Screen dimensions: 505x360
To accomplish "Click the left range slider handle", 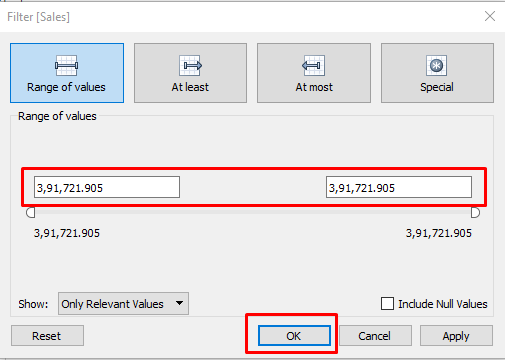I will point(31,212).
